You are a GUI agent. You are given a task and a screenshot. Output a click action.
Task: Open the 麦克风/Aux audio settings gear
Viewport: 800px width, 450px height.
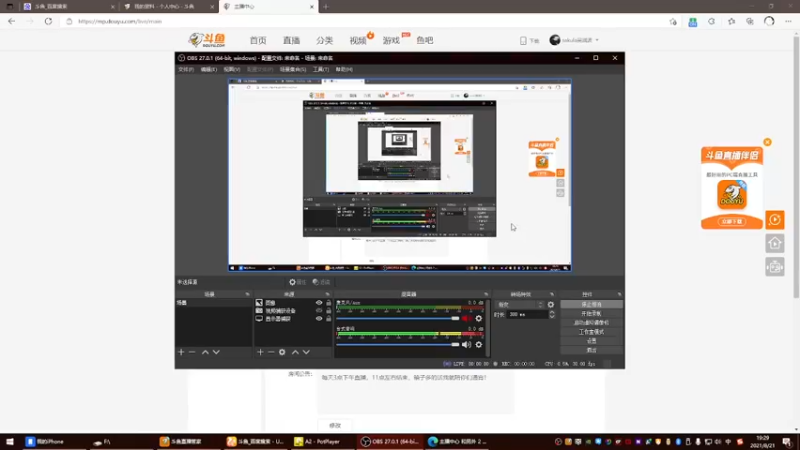tap(479, 318)
